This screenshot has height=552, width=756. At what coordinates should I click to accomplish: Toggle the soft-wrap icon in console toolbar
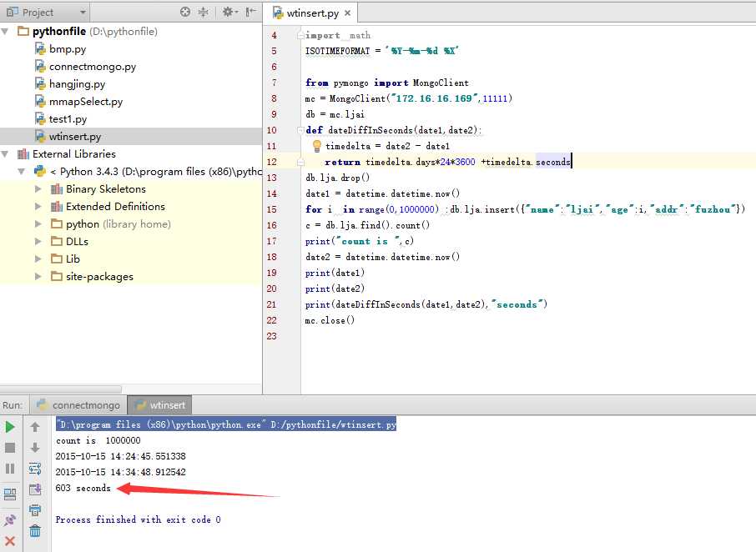point(35,468)
